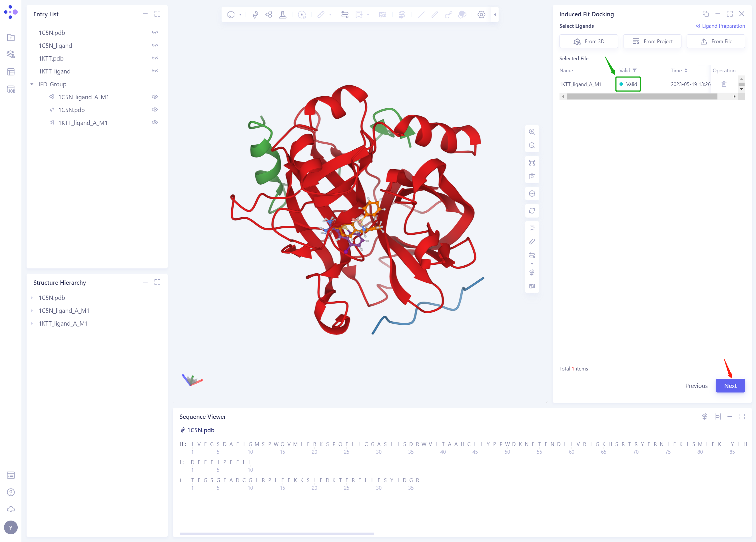This screenshot has width=756, height=542.
Task: Click the Sequence Viewer horizontal scrollbar
Action: click(277, 534)
